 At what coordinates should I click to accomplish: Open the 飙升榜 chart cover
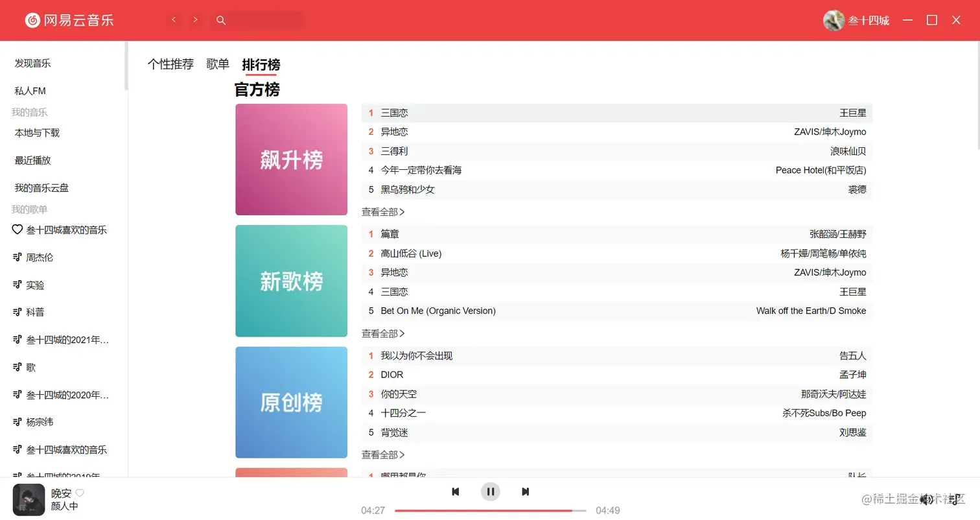click(292, 160)
